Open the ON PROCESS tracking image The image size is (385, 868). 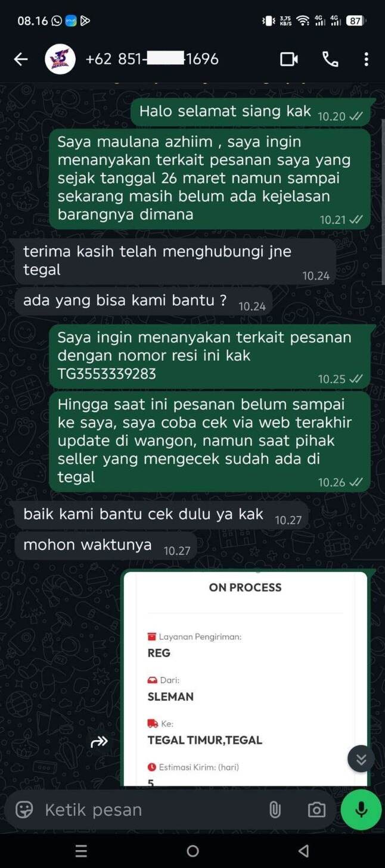246,678
